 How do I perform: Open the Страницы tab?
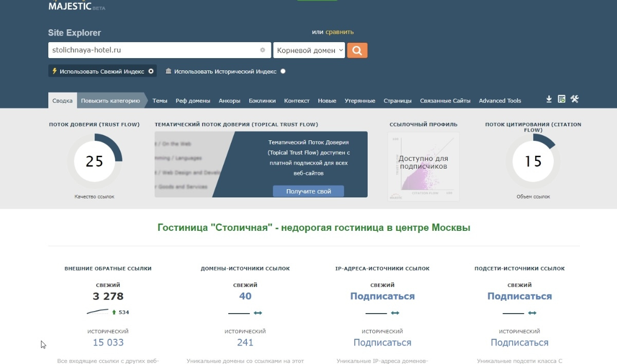tap(397, 101)
